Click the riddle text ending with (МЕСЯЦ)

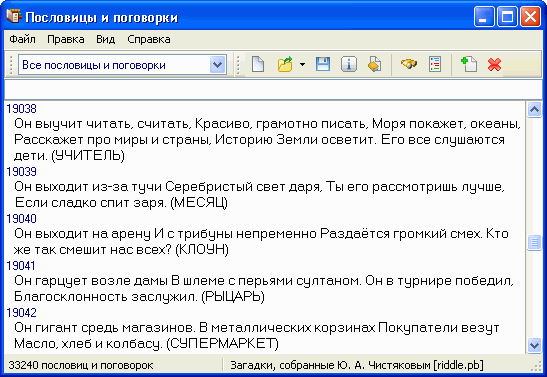[259, 195]
